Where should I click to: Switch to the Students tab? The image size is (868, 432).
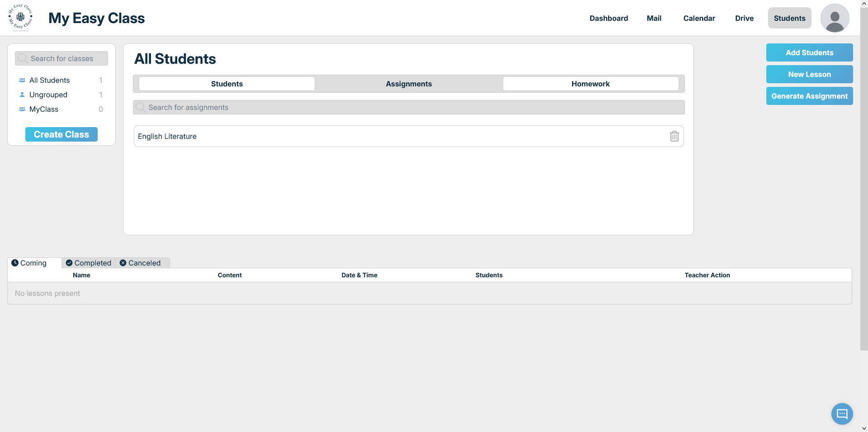[x=226, y=84]
